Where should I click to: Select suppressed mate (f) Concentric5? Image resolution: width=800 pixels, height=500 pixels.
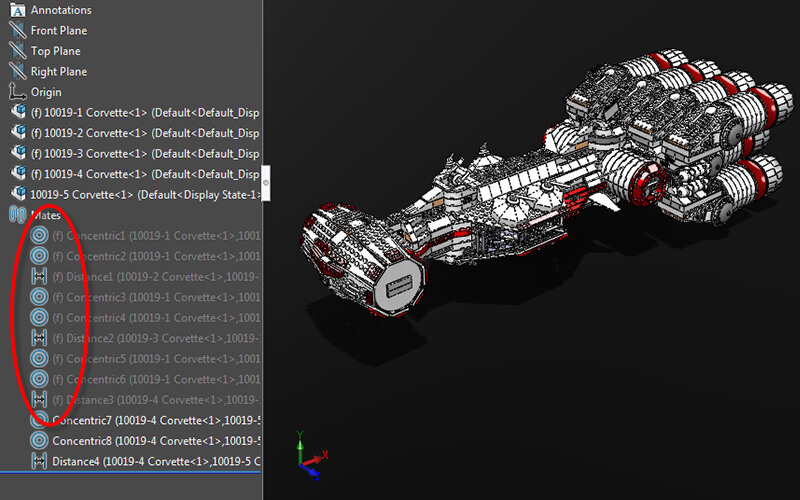[x=156, y=359]
